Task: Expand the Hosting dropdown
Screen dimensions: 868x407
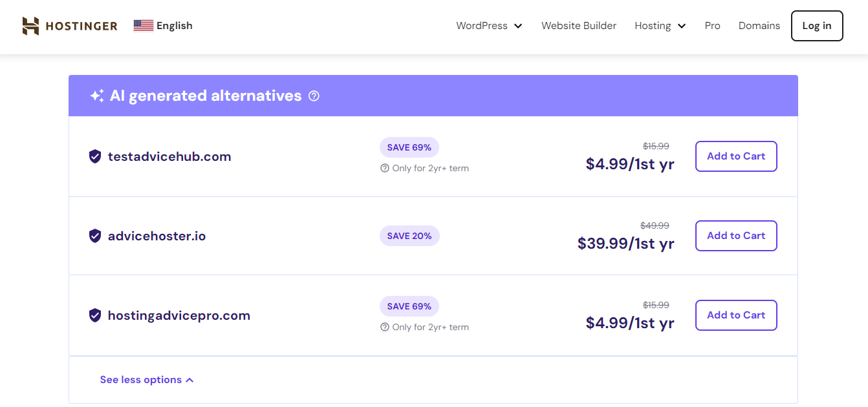Action: coord(660,25)
